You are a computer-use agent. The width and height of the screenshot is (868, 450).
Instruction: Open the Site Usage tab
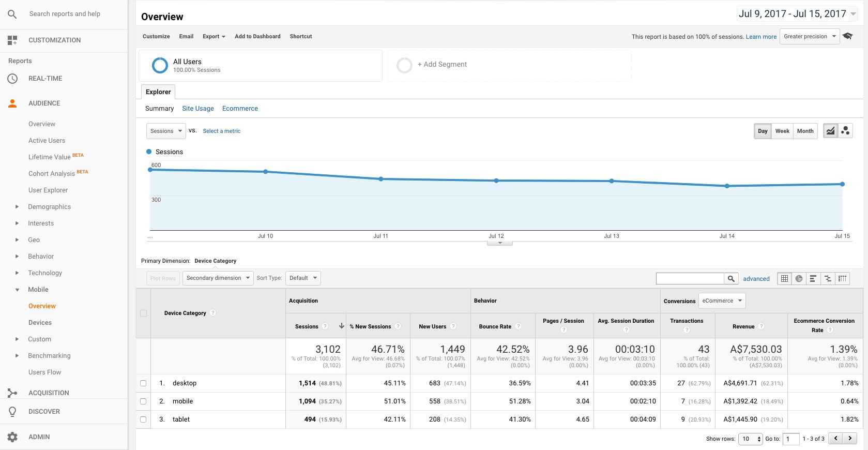click(197, 109)
